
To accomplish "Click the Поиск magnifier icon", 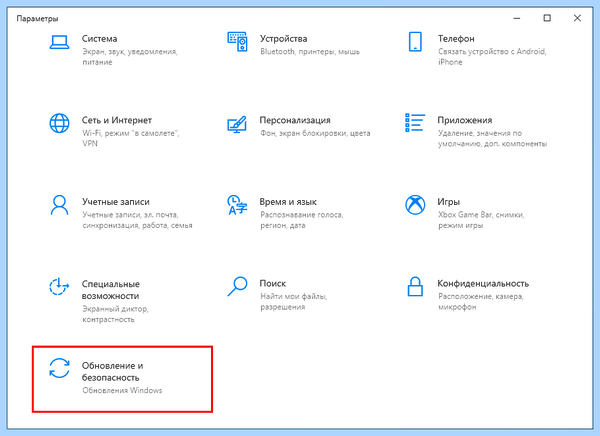I will (x=237, y=286).
